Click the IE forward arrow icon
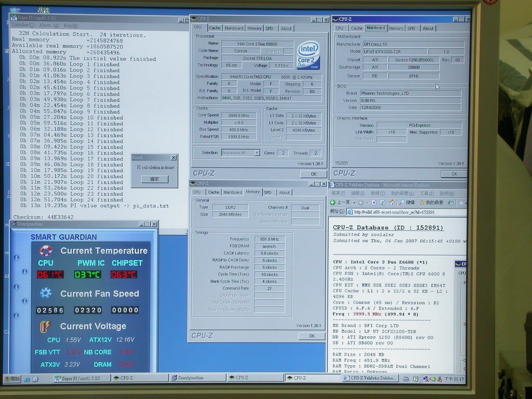This screenshot has width=532, height=399. pyautogui.click(x=361, y=203)
